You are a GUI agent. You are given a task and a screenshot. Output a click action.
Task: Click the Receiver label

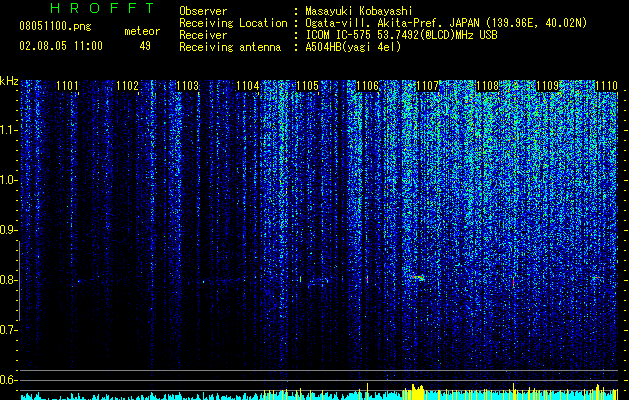(x=203, y=35)
